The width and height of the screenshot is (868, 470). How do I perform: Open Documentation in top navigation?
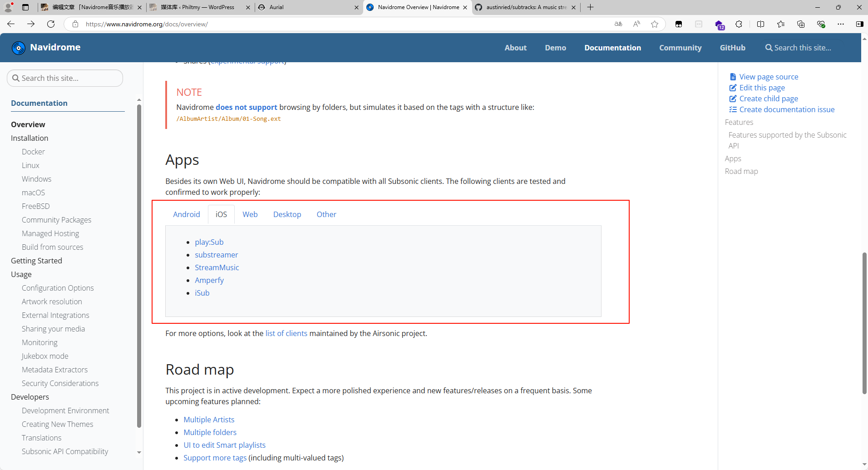[x=613, y=48]
